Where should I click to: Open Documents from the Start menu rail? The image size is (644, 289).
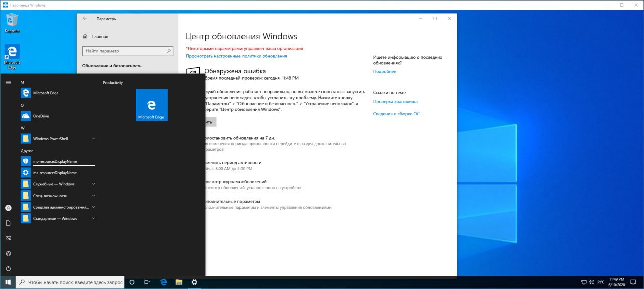point(8,223)
